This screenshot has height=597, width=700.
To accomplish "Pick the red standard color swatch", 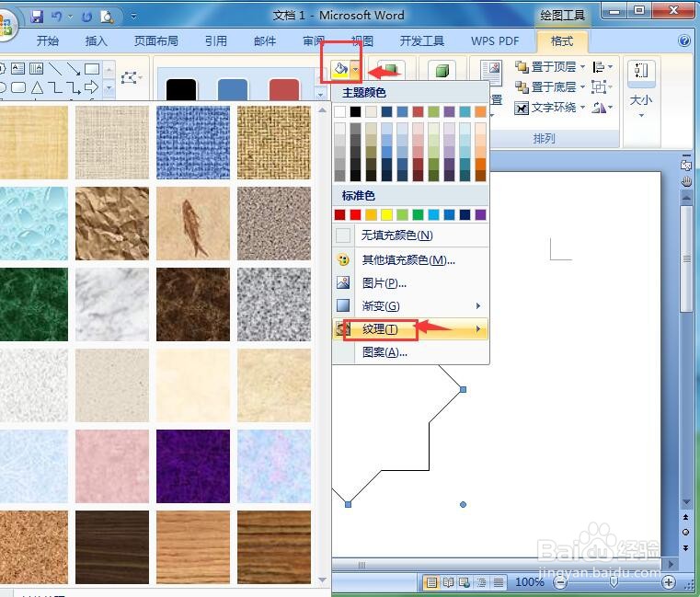I will [x=355, y=214].
